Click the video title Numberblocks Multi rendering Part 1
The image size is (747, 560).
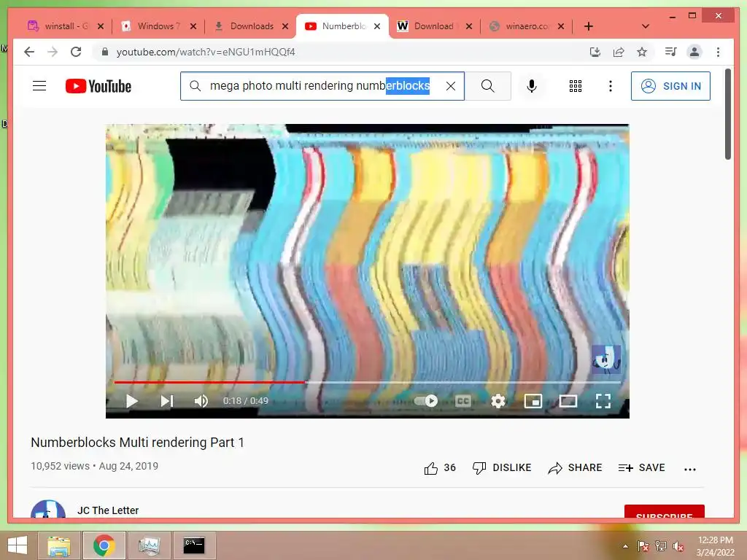[137, 443]
